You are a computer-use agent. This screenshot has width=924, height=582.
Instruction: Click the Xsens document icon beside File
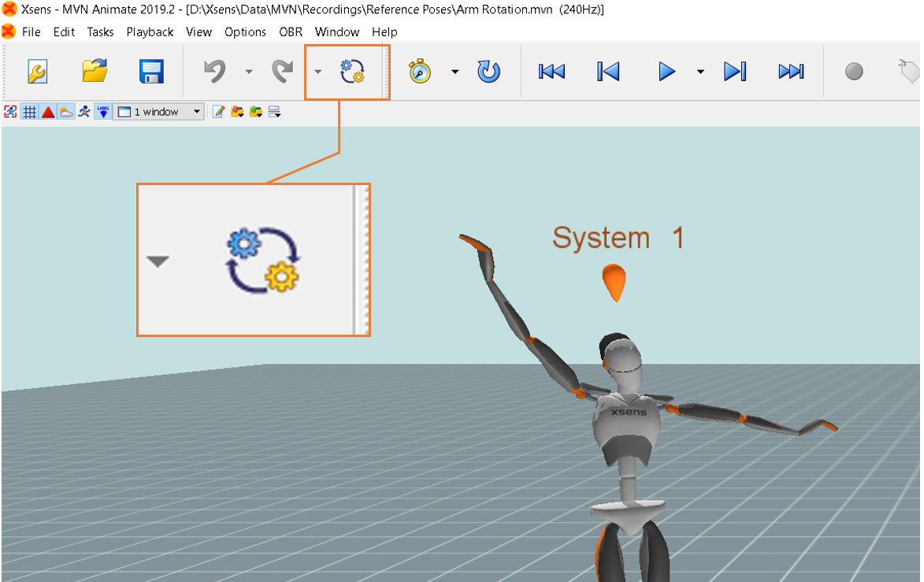pyautogui.click(x=8, y=32)
